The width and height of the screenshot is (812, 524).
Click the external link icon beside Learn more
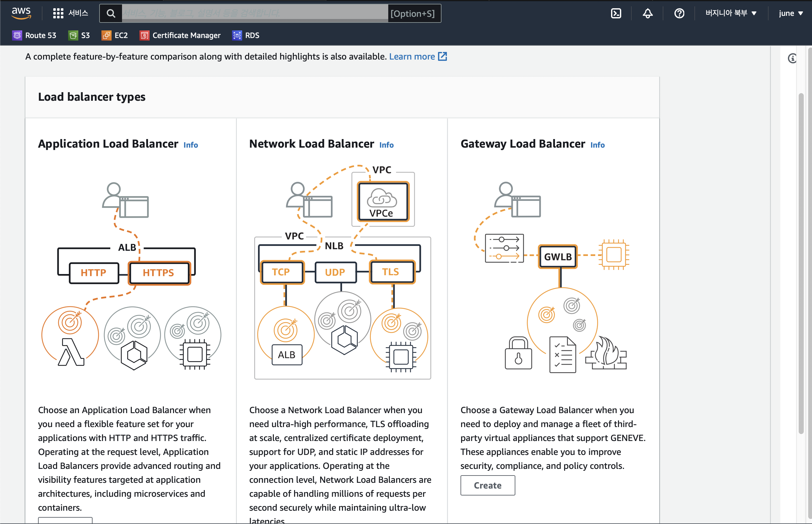[x=442, y=56]
